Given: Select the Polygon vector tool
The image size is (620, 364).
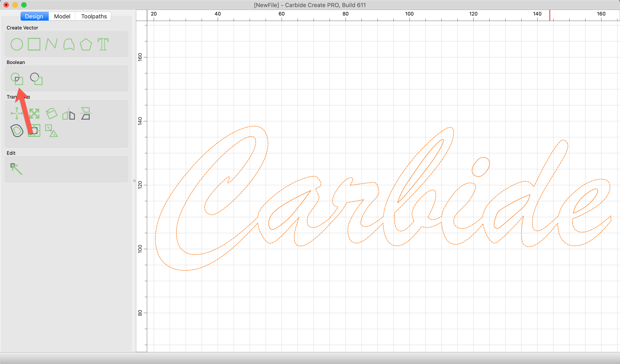Looking at the screenshot, I should 86,45.
